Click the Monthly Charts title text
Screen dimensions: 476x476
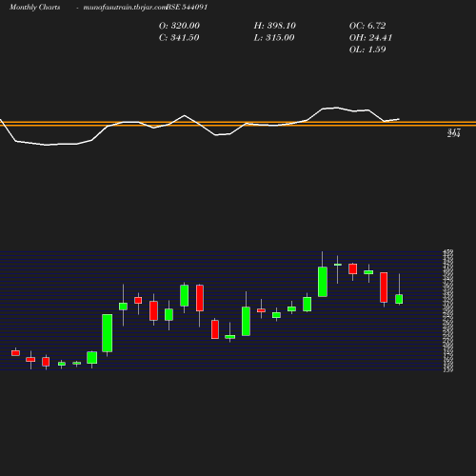coord(34,8)
